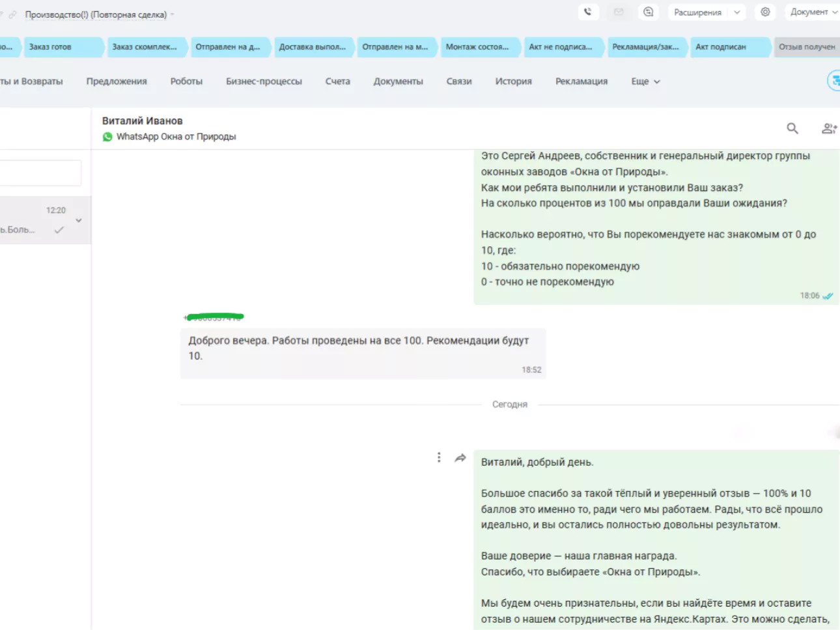Open the Счета tab

(338, 81)
